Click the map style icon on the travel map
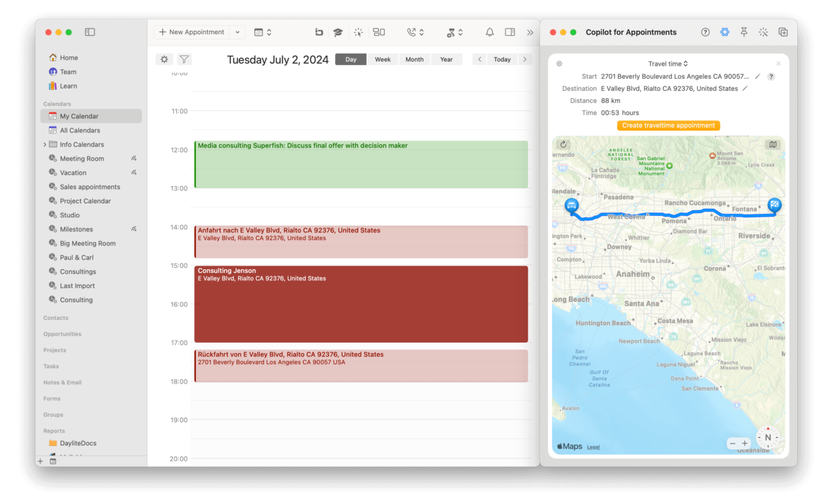Viewport: 833px width, 504px height. (772, 144)
